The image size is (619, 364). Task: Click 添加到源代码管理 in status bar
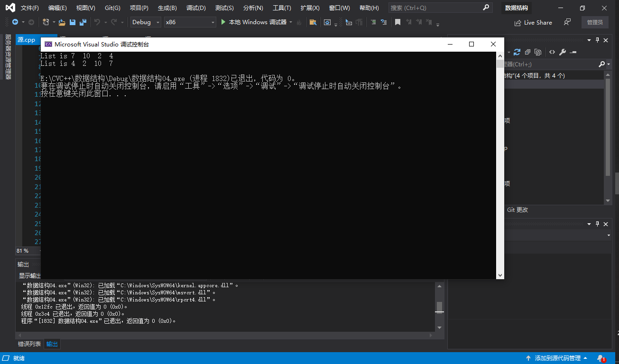click(x=557, y=358)
